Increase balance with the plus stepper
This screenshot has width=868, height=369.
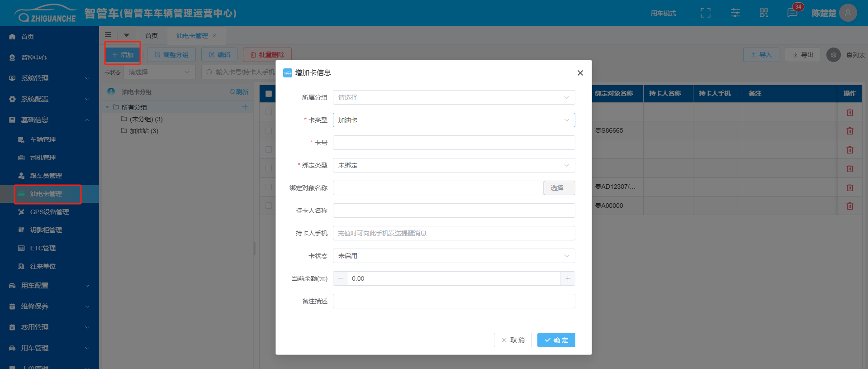(x=567, y=278)
